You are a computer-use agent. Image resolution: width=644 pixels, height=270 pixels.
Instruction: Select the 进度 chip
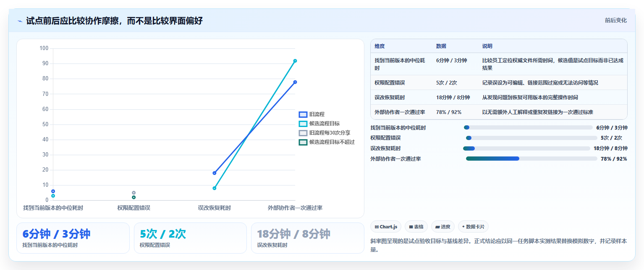coord(443,227)
